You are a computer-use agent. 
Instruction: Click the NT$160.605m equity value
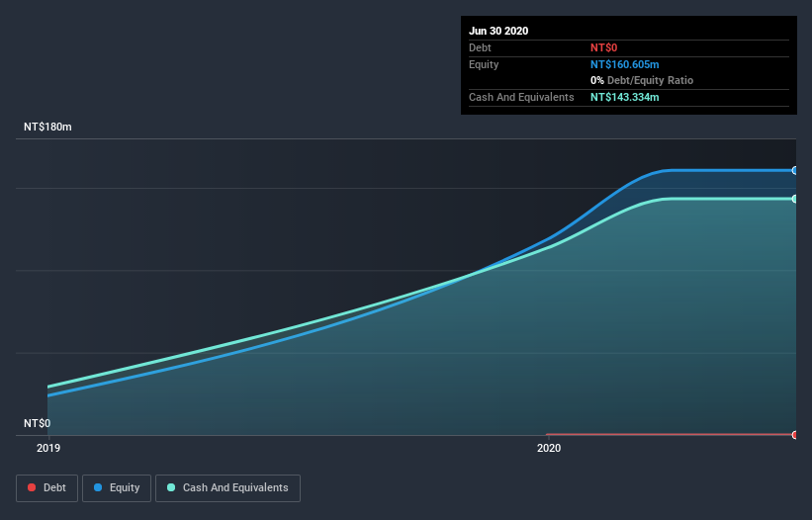tap(624, 64)
